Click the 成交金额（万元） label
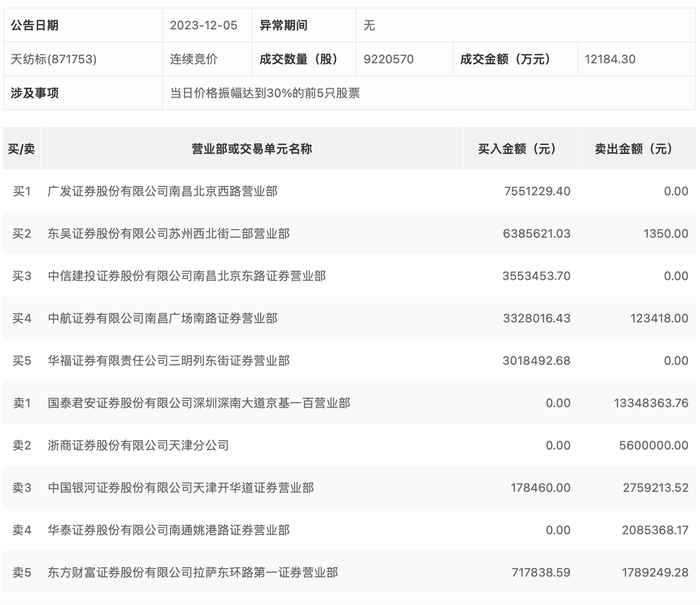 point(505,59)
